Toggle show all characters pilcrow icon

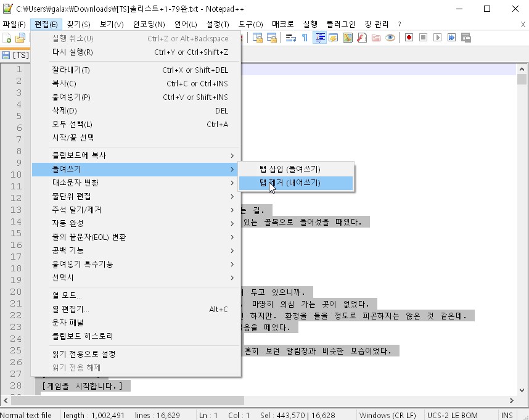[305, 38]
